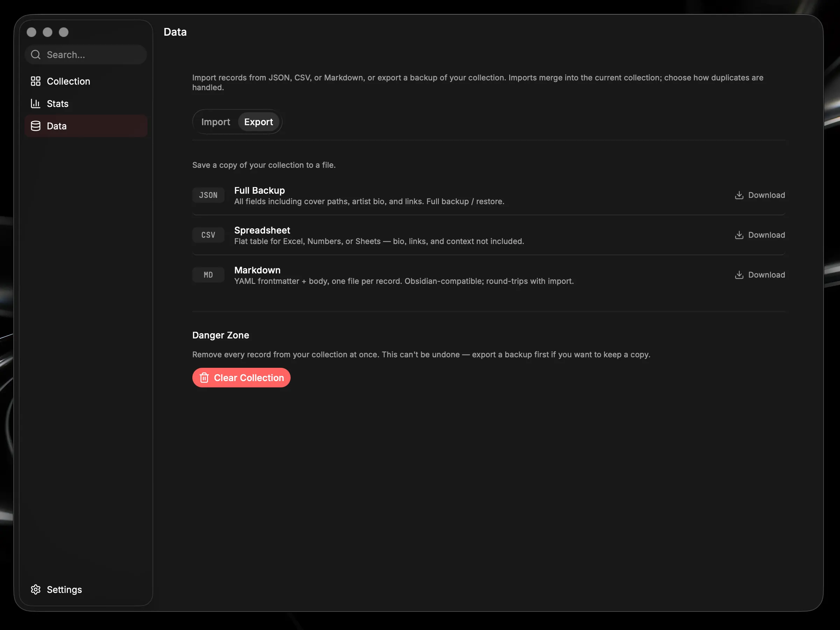Click the 'All fields including cover paths' description
This screenshot has width=840, height=630.
click(369, 202)
